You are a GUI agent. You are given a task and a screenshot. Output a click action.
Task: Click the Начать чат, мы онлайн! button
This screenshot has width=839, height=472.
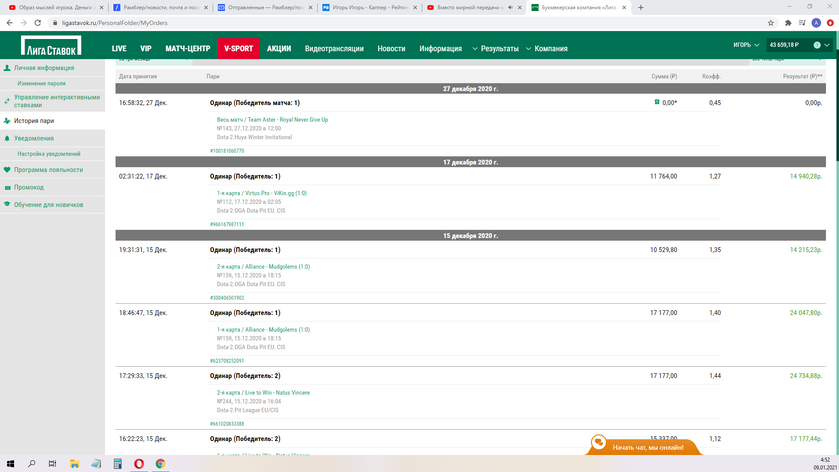pyautogui.click(x=644, y=447)
